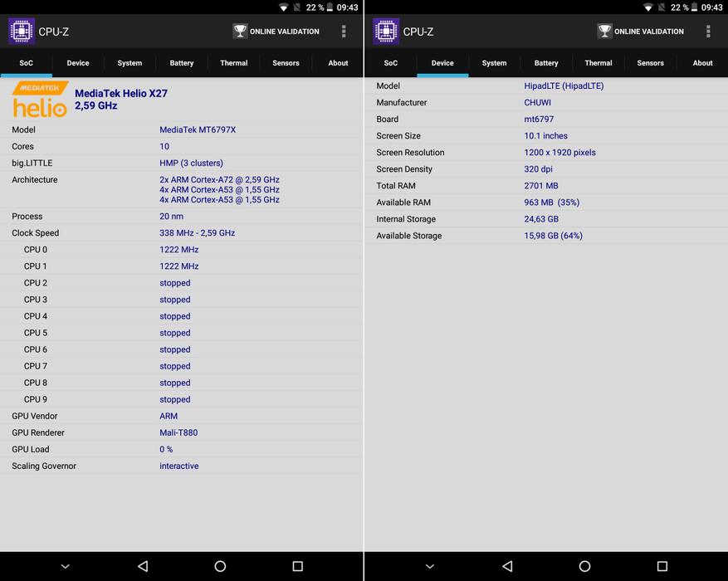Switch to the SoC tab on the right screen
Screen dimensions: 728x581
tap(390, 63)
